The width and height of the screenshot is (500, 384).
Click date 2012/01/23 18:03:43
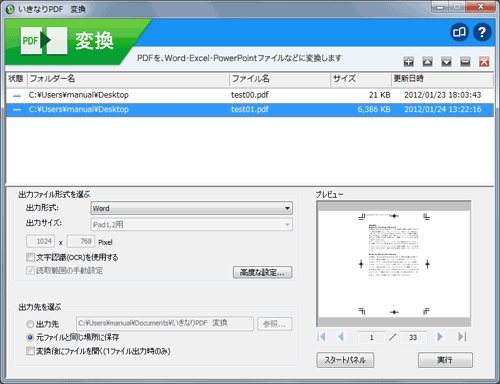[x=443, y=95]
